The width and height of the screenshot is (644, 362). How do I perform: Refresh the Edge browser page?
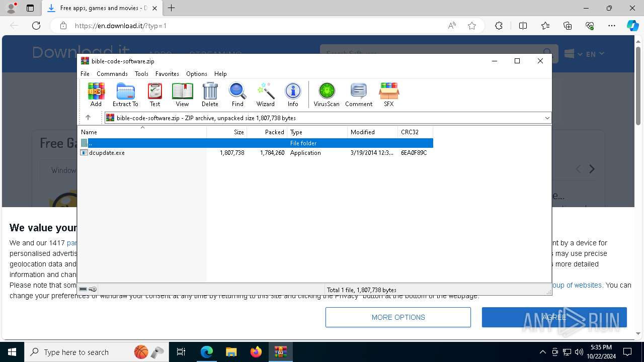pyautogui.click(x=36, y=26)
